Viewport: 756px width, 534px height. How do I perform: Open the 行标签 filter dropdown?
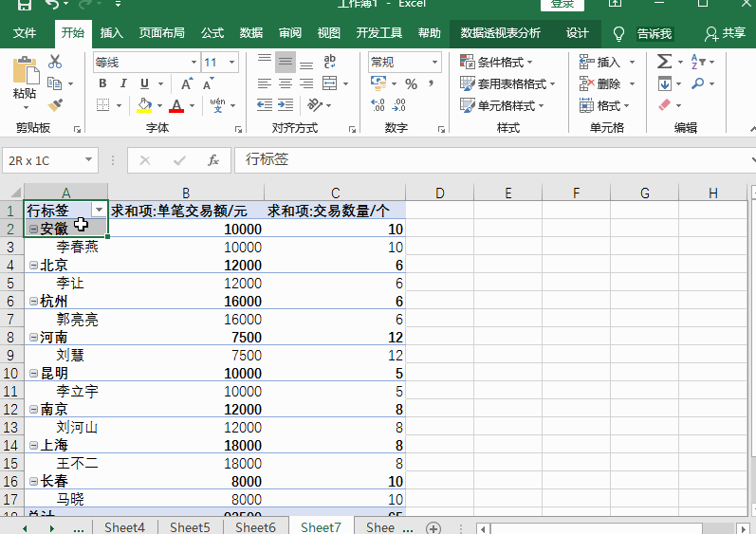pyautogui.click(x=99, y=211)
